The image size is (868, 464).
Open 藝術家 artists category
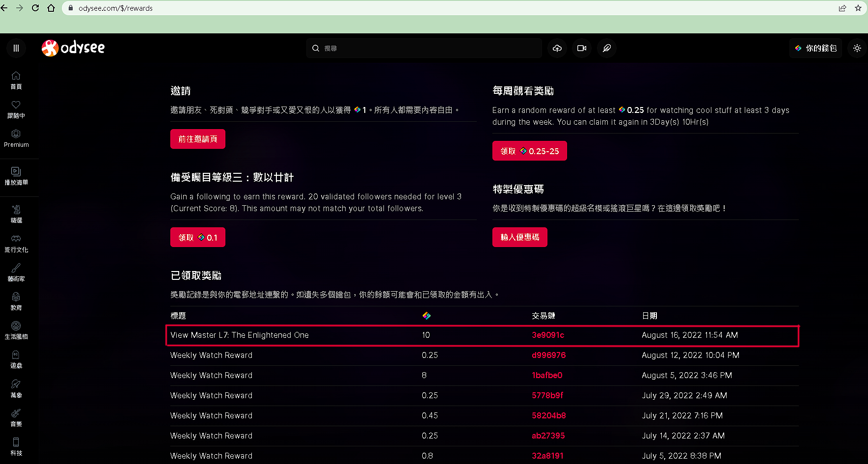click(16, 273)
